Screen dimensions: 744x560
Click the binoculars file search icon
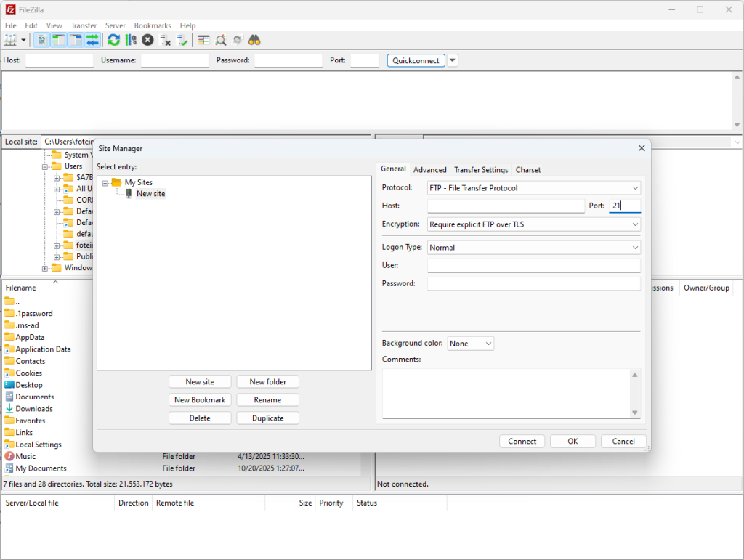[254, 40]
